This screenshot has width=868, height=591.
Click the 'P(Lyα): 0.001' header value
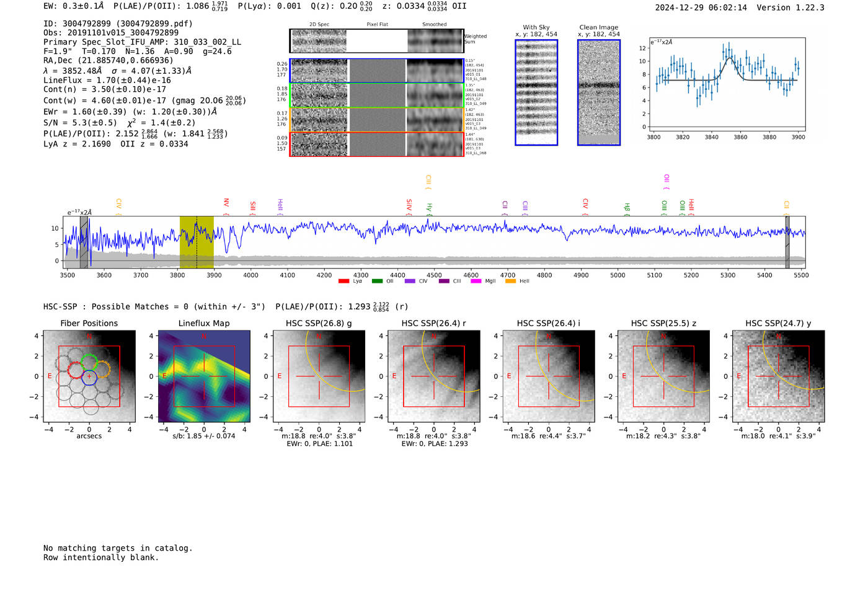point(270,6)
